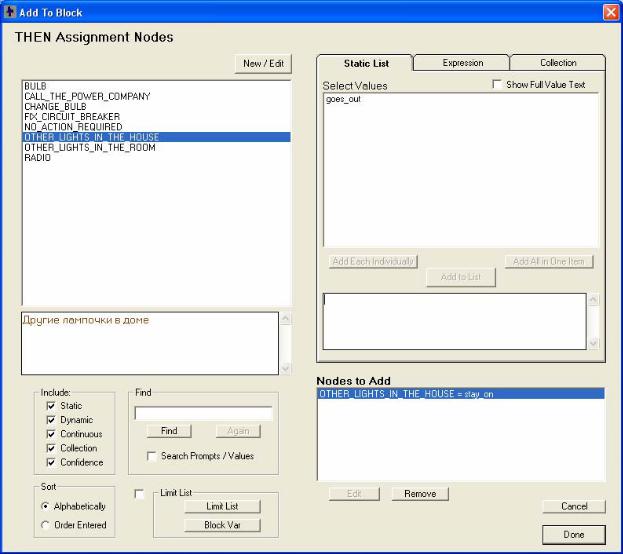Select OTHER_LIGHTS_IN_THE_HOUSE in the variable list
Viewport: 623px width, 554px height.
click(x=157, y=137)
